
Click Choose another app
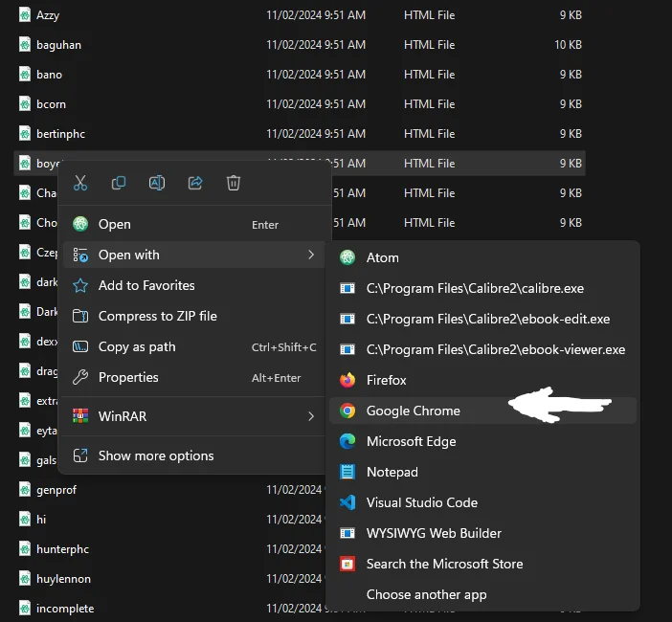(x=483, y=594)
